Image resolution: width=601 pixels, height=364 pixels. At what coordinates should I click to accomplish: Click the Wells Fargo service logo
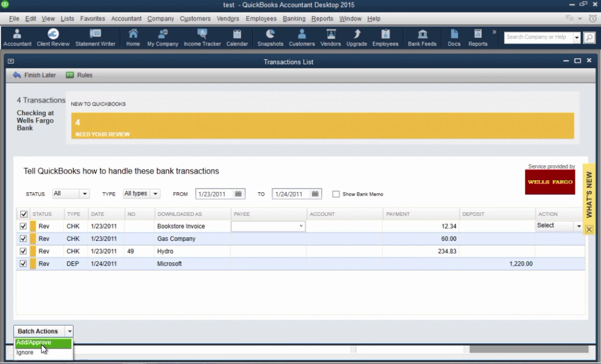[x=550, y=182]
